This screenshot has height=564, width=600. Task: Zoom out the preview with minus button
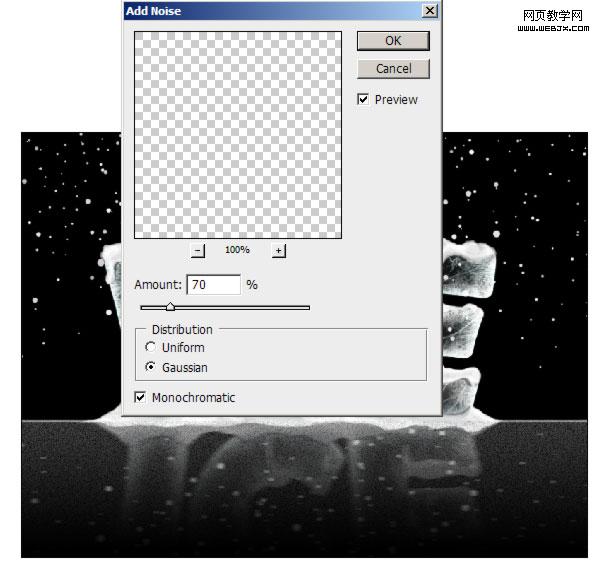[x=198, y=251]
